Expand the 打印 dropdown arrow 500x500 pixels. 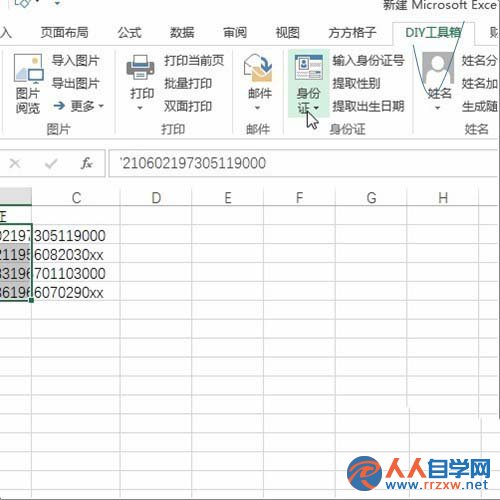[x=140, y=108]
